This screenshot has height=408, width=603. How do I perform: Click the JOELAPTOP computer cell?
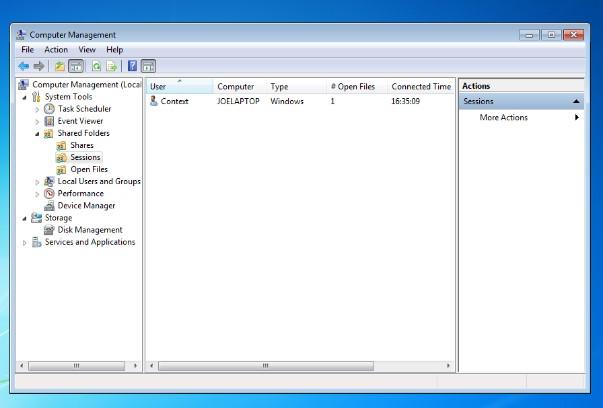(x=238, y=101)
